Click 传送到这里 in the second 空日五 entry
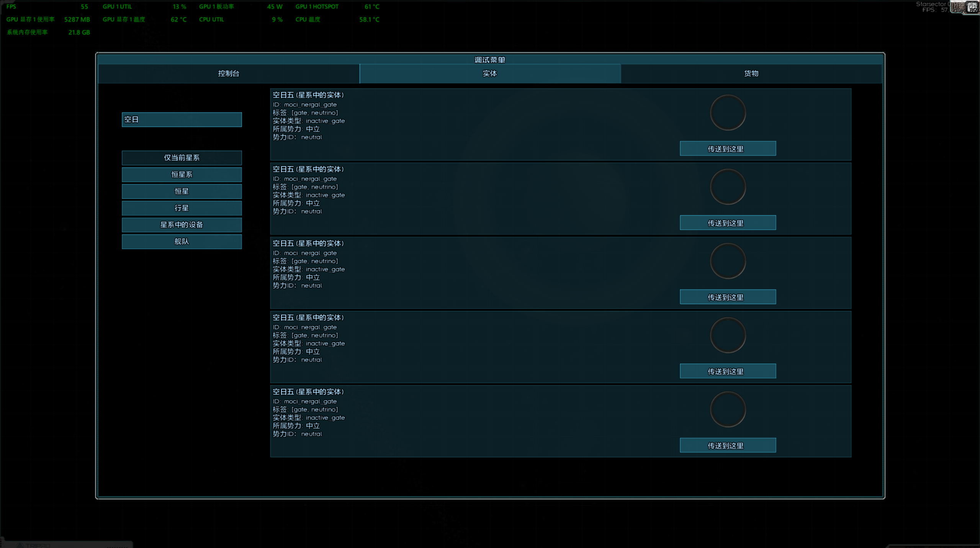Screen dimensions: 980x548 coord(728,223)
